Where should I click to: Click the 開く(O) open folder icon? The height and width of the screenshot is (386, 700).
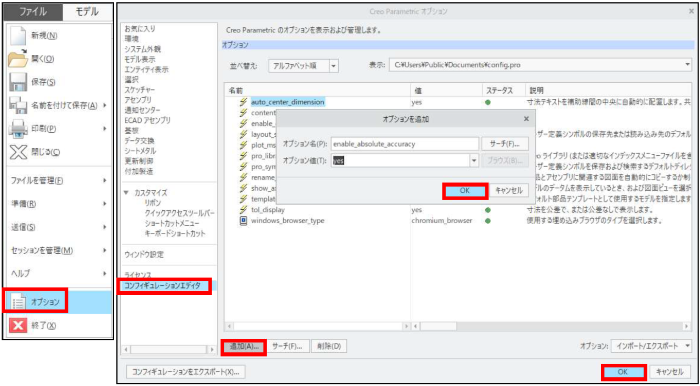pyautogui.click(x=18, y=59)
